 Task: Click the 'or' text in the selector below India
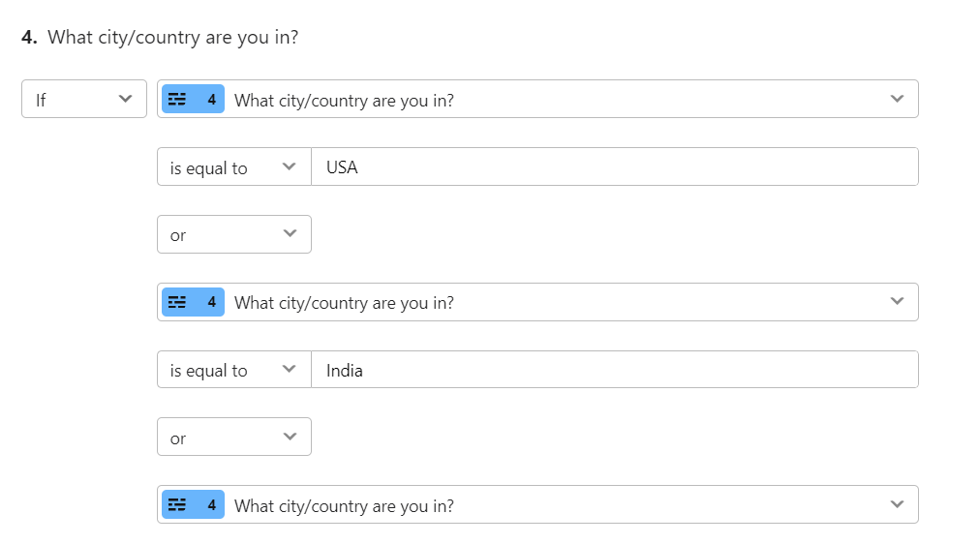tap(178, 439)
